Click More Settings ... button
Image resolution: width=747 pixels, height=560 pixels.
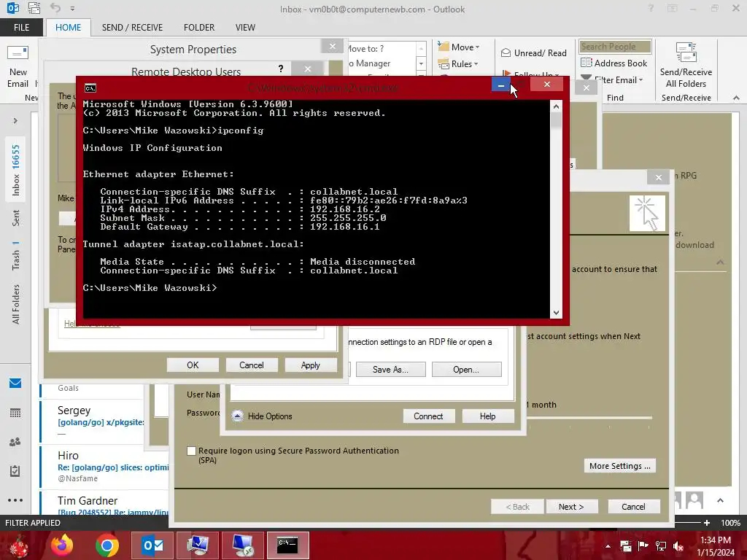pyautogui.click(x=620, y=466)
